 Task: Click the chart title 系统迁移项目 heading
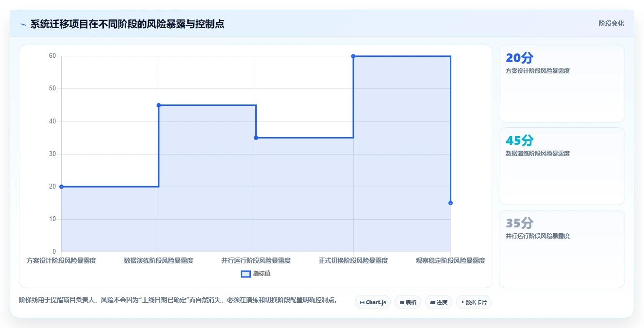click(x=127, y=24)
